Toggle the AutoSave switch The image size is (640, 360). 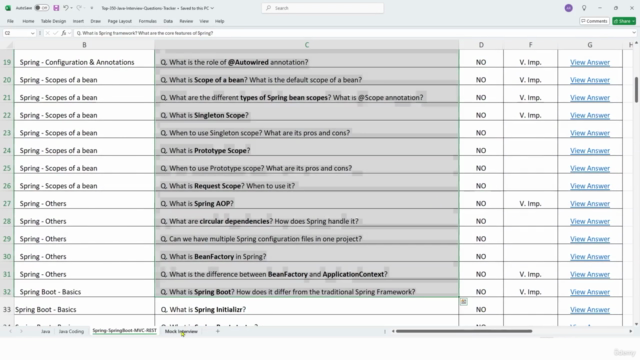tap(41, 8)
